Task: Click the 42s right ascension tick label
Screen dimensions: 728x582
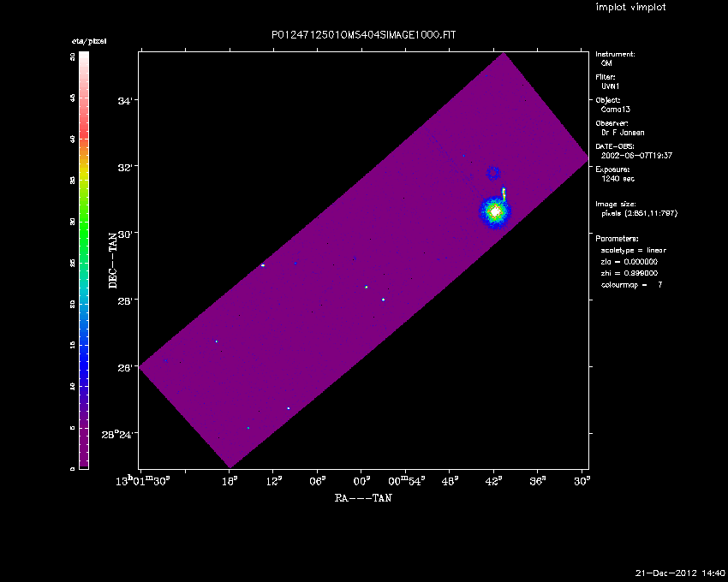Action: (493, 481)
